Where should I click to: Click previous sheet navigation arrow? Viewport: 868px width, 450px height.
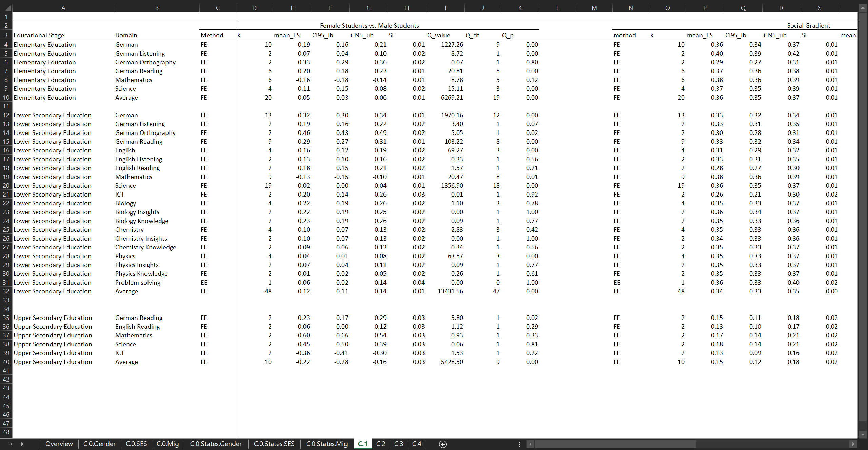(x=11, y=444)
